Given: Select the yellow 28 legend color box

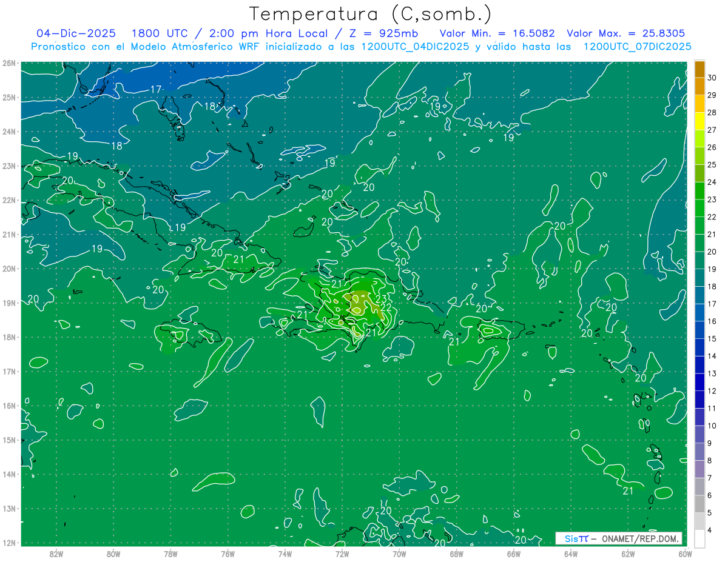Looking at the screenshot, I should (699, 121).
